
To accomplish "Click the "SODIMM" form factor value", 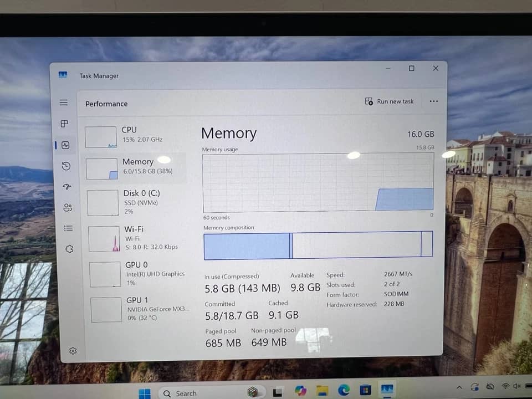I will click(396, 294).
